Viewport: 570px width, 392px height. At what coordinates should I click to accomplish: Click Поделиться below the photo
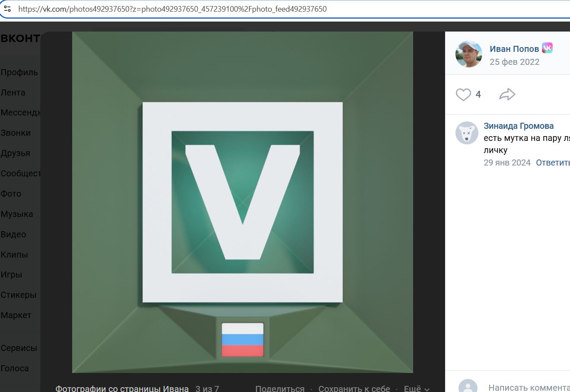click(x=280, y=388)
